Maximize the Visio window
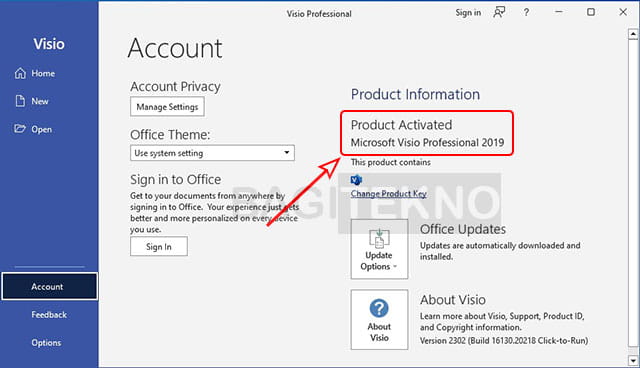Screen dimensions: 640x368 pos(591,12)
